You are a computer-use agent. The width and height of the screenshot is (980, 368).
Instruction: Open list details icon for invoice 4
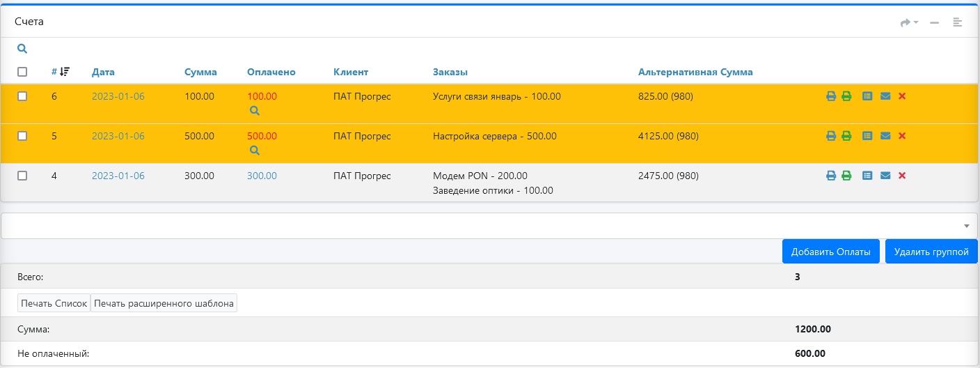(x=867, y=176)
